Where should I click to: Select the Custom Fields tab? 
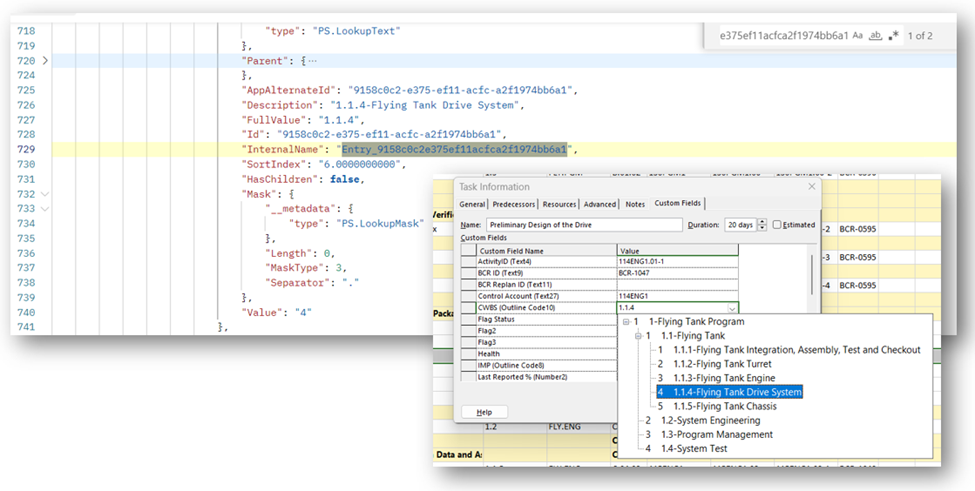click(678, 203)
